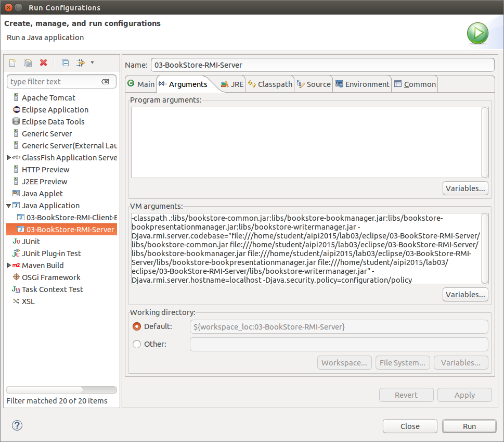Click Variables button under Program arguments
The height and width of the screenshot is (442, 504).
pos(465,188)
